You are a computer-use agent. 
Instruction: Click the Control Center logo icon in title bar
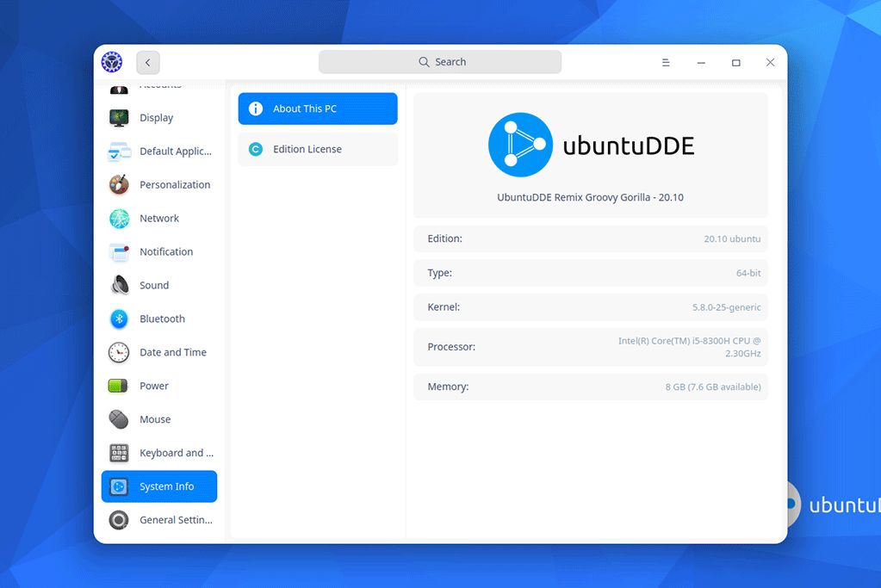pos(112,62)
